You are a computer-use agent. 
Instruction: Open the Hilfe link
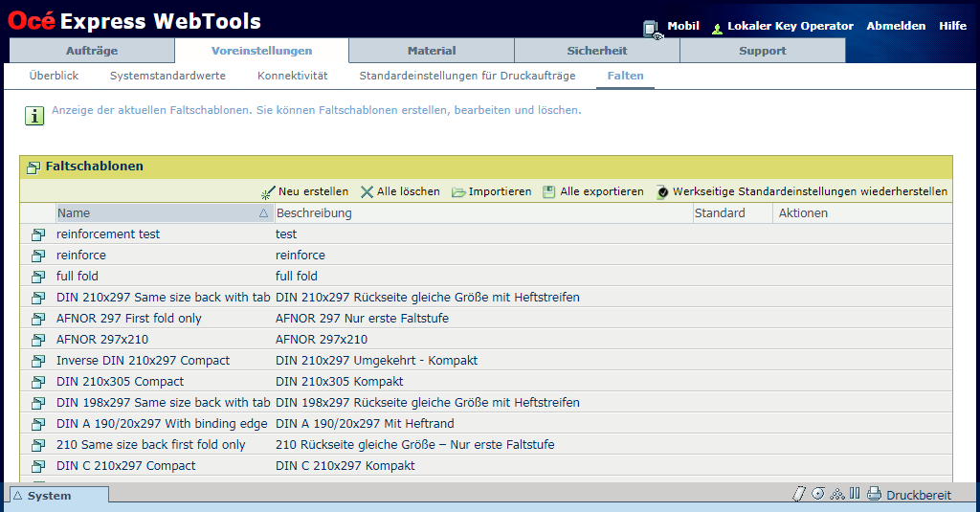click(x=952, y=26)
